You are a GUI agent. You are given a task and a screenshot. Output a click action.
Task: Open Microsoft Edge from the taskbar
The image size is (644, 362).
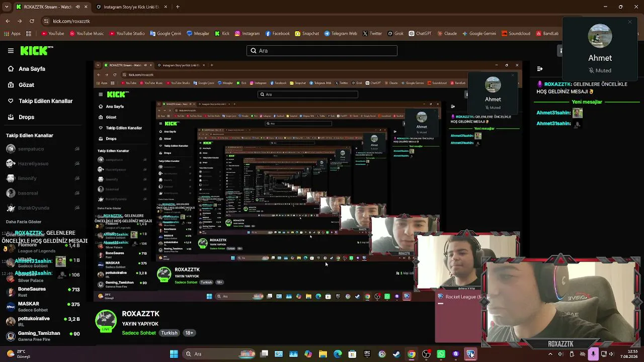338,354
